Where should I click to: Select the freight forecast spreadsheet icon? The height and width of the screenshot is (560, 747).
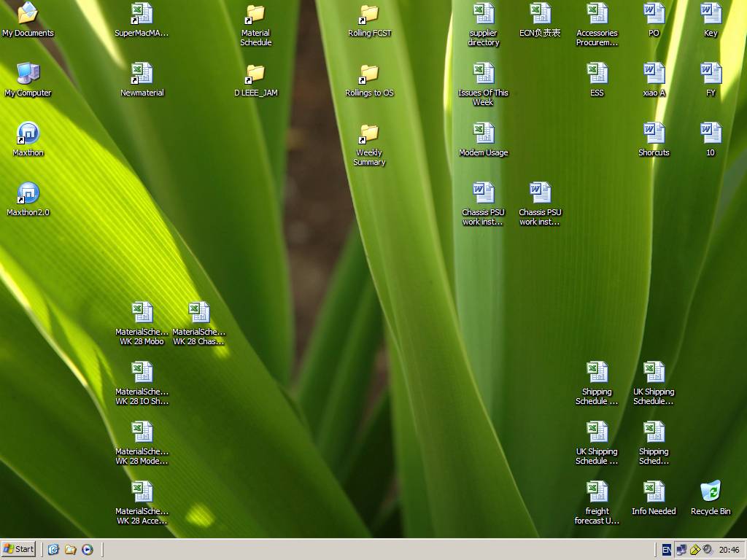pyautogui.click(x=597, y=492)
